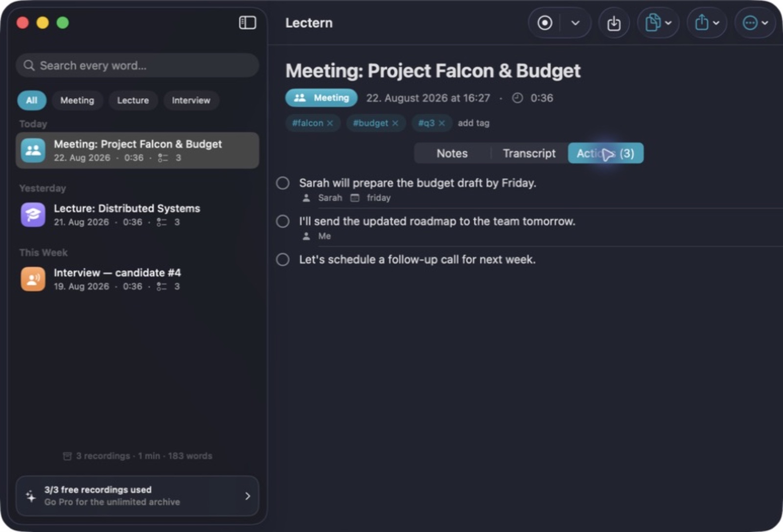Click the purple graduation cap lecture icon
783x532 pixels.
(x=33, y=215)
